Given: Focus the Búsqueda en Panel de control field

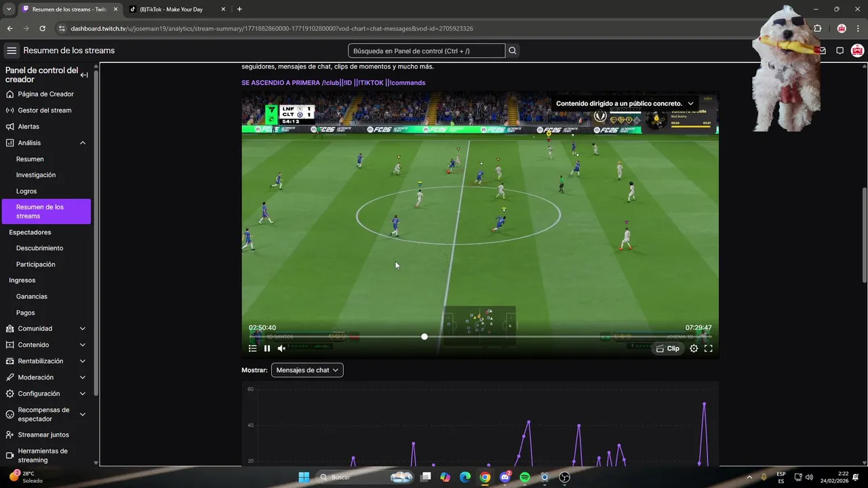Looking at the screenshot, I should (427, 51).
